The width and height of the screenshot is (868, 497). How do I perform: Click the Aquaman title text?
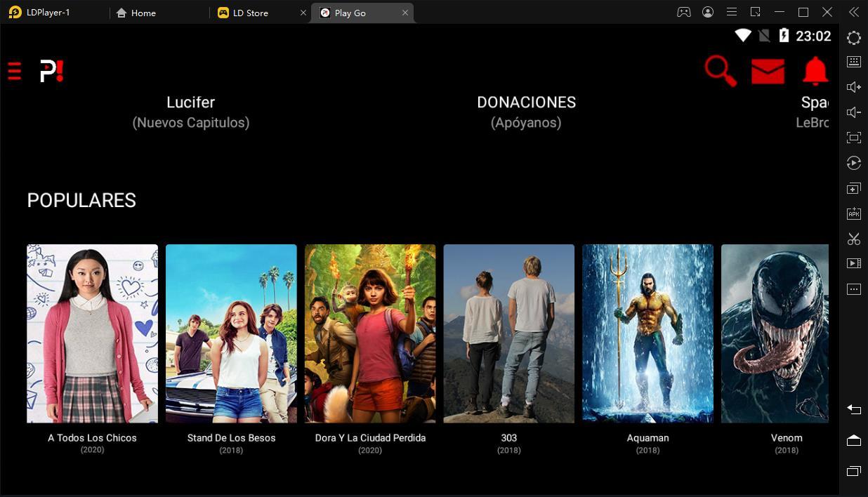(x=647, y=438)
